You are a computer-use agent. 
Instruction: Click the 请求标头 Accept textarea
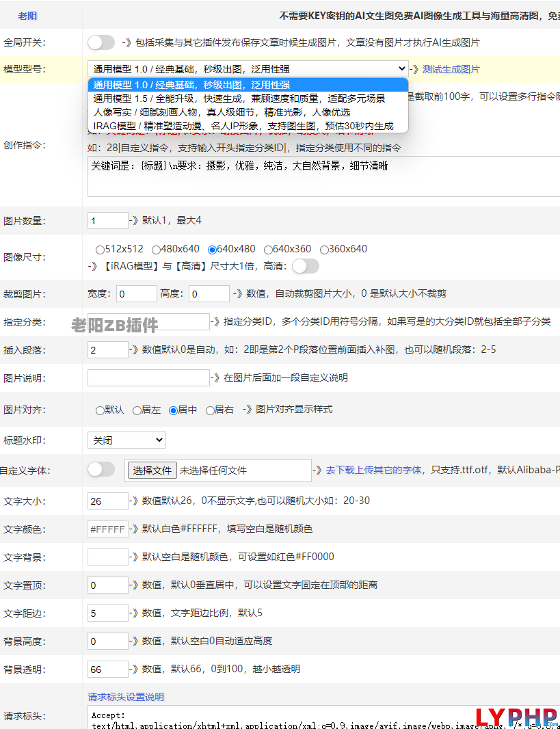click(323, 718)
